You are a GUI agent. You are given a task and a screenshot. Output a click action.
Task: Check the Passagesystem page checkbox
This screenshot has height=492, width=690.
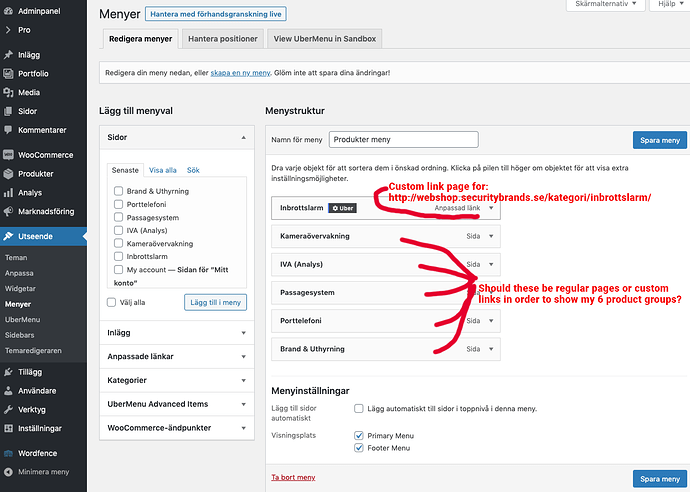119,217
